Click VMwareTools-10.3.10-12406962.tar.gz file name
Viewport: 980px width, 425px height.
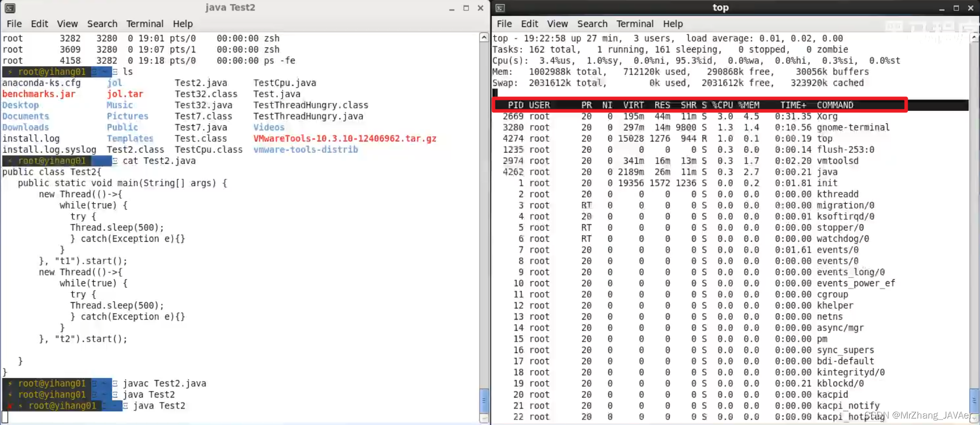[345, 138]
